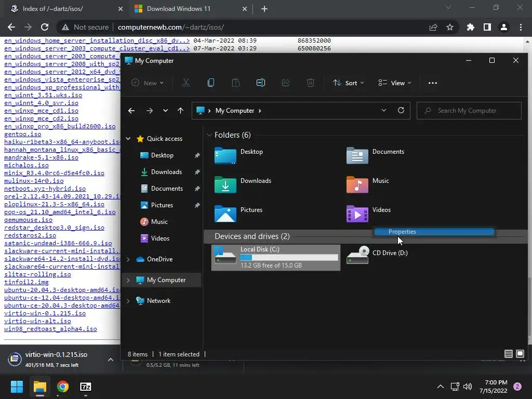The height and width of the screenshot is (399, 532).
Task: Open the See more (three dots) Explorer menu
Action: point(433,83)
